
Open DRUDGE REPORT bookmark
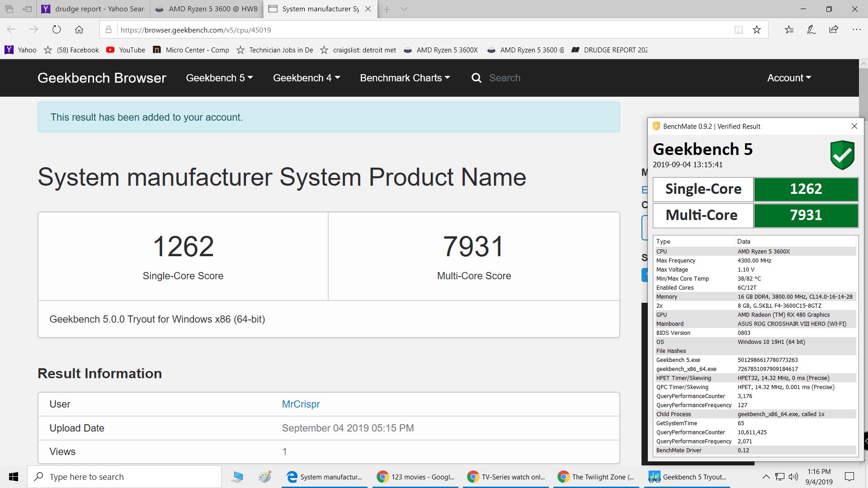[609, 50]
